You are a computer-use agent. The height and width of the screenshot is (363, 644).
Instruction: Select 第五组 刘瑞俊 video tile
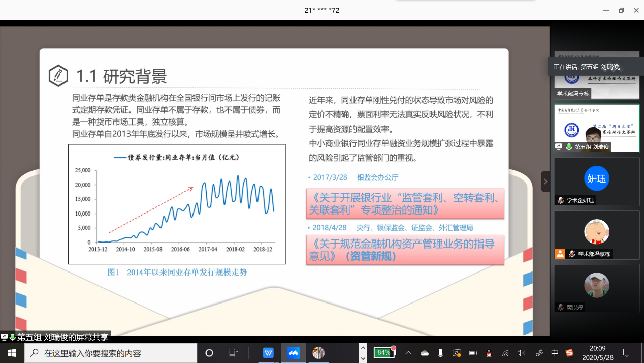pos(596,128)
